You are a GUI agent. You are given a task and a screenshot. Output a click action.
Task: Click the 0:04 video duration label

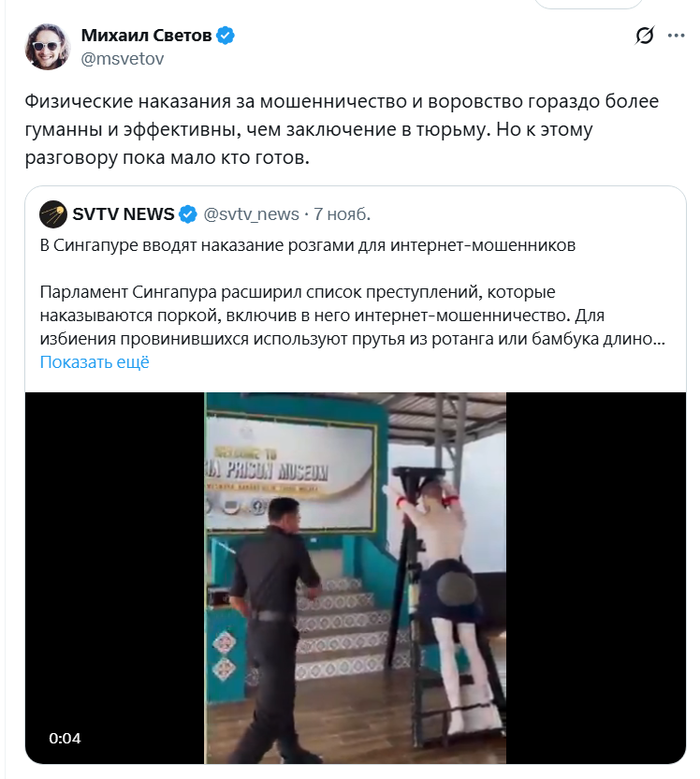[65, 738]
